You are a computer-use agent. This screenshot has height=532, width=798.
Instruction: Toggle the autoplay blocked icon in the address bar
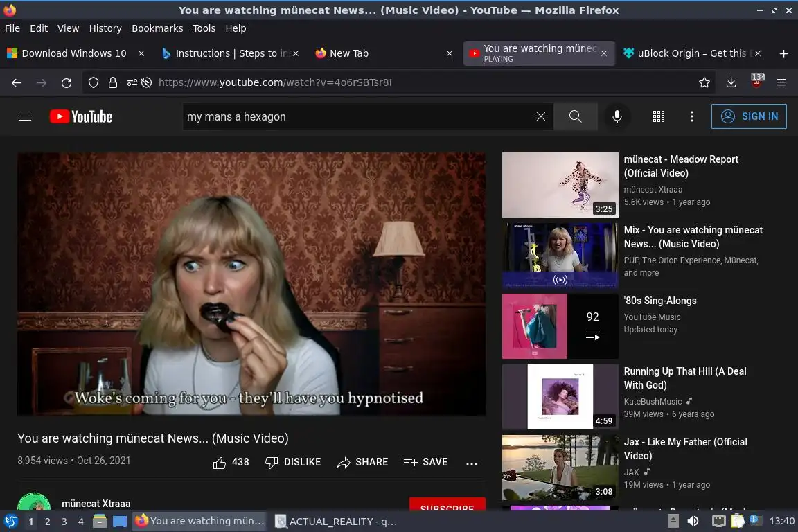pyautogui.click(x=147, y=82)
